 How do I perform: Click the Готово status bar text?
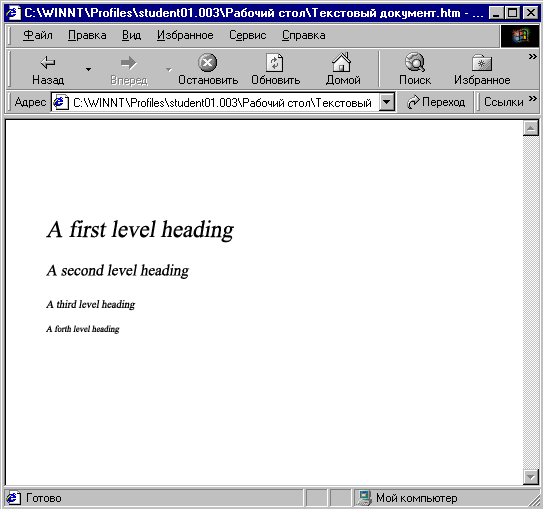pos(44,498)
